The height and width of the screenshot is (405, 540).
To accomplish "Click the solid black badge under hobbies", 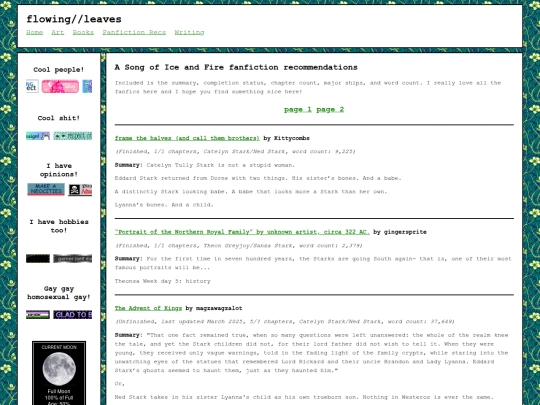I will (x=38, y=259).
